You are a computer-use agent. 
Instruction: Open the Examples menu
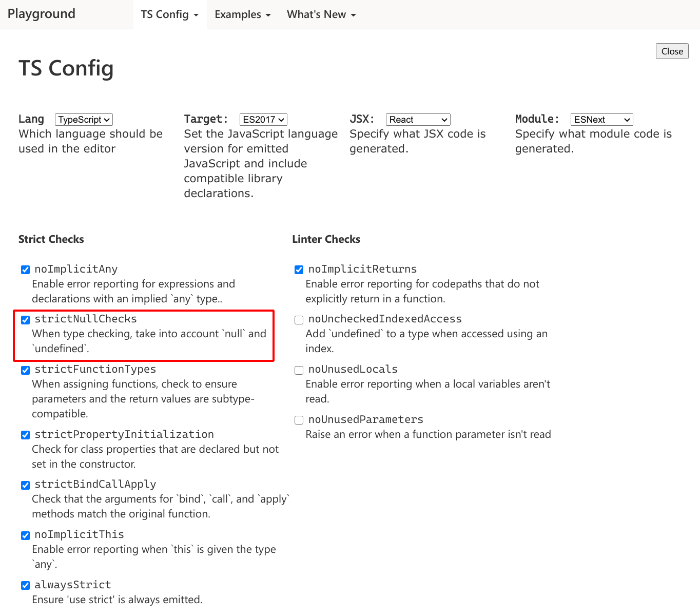point(242,14)
